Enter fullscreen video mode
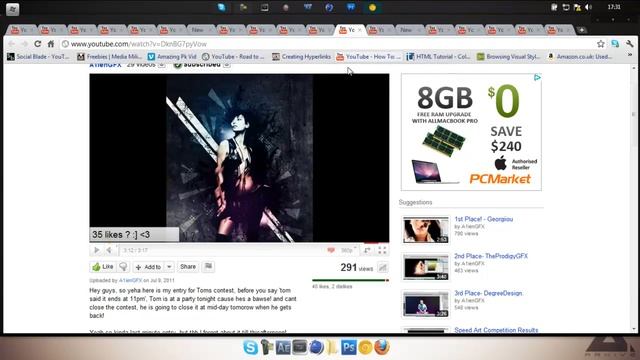The width and height of the screenshot is (640, 360). pyautogui.click(x=382, y=250)
